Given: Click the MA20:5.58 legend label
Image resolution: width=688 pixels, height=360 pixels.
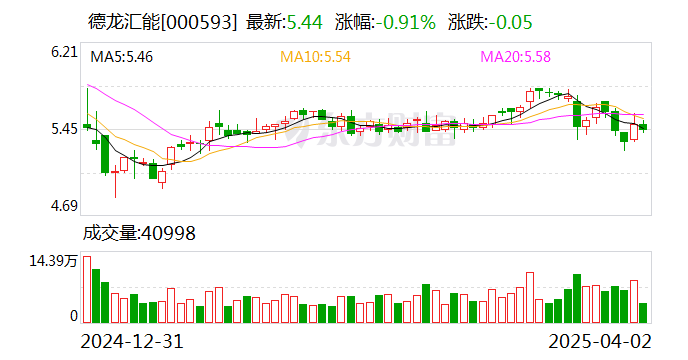Looking at the screenshot, I should (516, 57).
